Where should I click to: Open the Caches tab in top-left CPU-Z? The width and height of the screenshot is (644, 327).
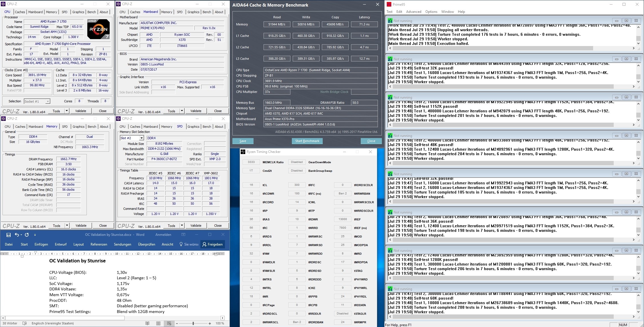[x=20, y=12]
